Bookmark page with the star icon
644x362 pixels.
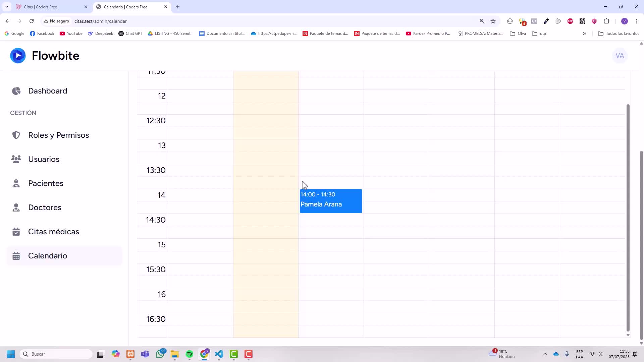493,21
